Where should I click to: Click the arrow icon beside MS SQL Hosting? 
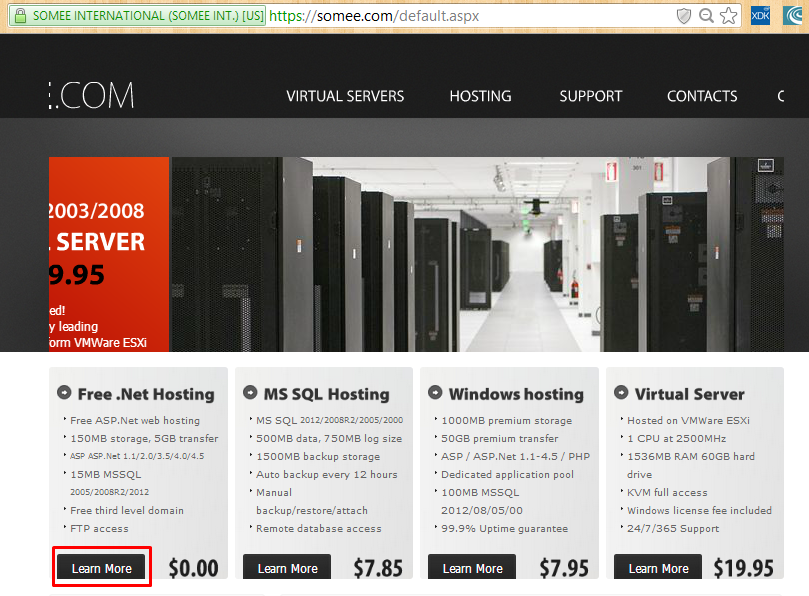point(250,392)
